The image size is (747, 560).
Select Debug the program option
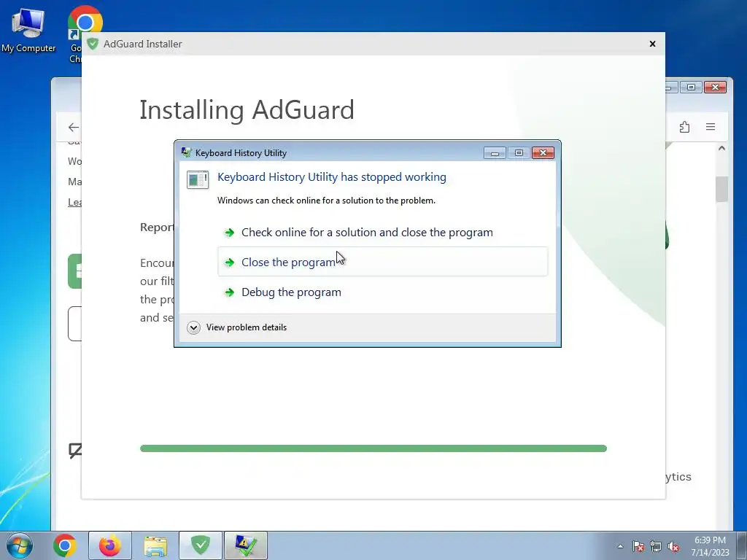(x=382, y=292)
